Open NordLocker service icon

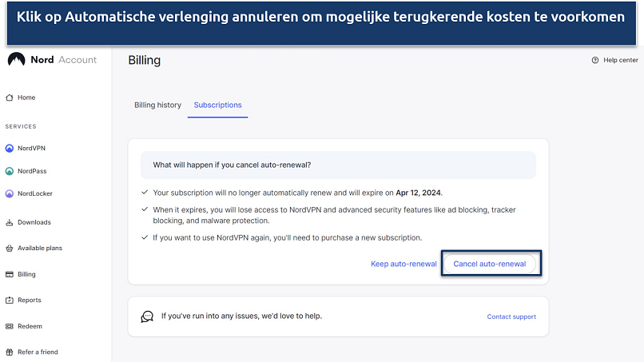(10, 193)
